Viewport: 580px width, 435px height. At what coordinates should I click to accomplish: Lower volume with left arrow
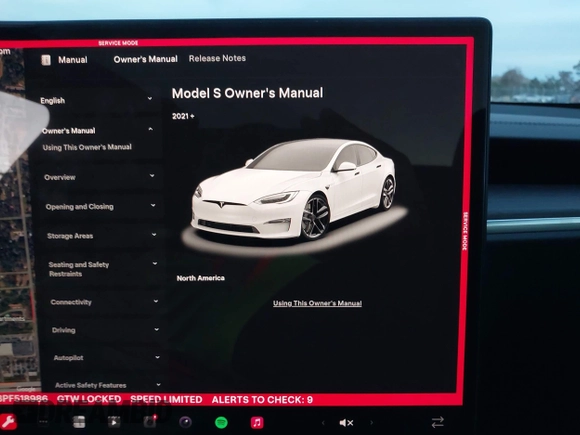(323, 422)
